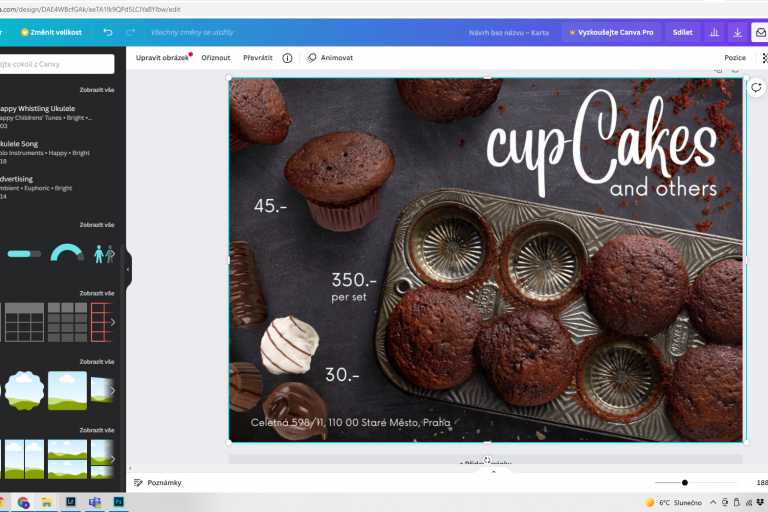This screenshot has width=768, height=512.
Task: Open Microsoft Teams from the taskbar
Action: (95, 502)
